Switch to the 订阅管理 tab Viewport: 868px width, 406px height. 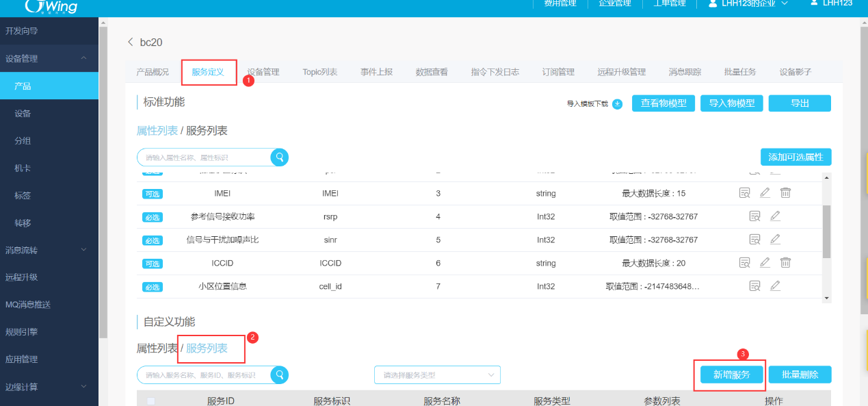pyautogui.click(x=558, y=72)
